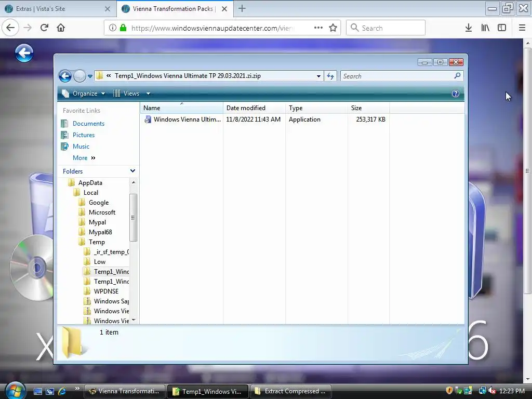Click the Firefox Search field
532x399 pixels.
click(385, 28)
